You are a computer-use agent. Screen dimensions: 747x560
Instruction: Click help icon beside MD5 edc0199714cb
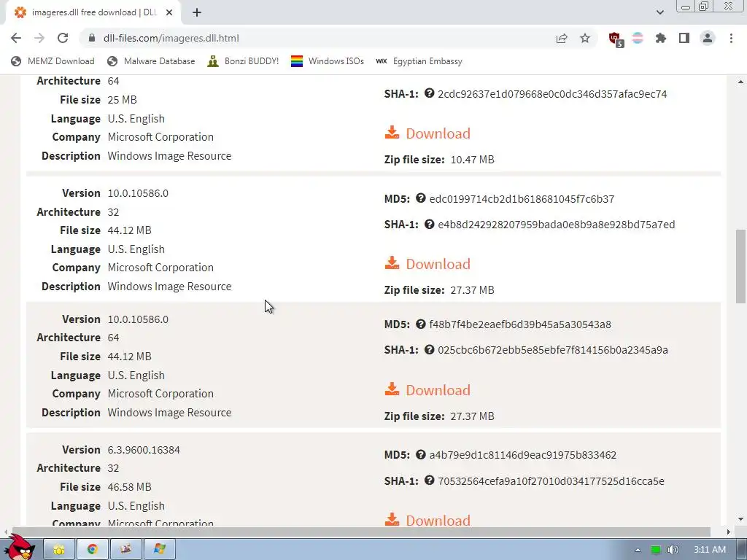[x=420, y=198]
